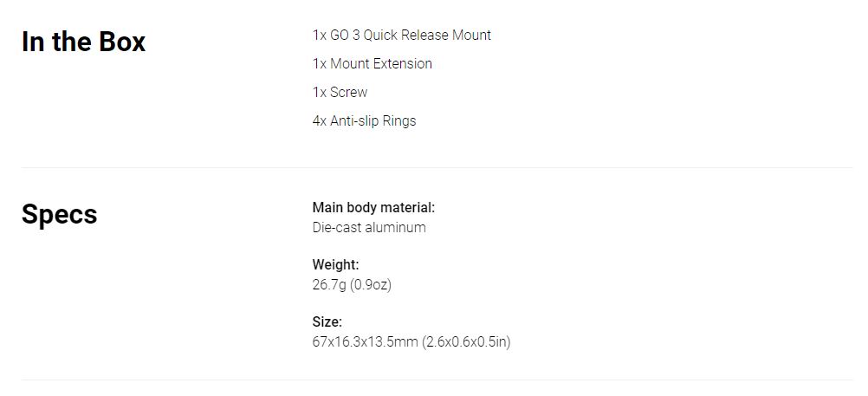The image size is (868, 396).
Task: Click the divider line above Specs section
Action: point(437,167)
